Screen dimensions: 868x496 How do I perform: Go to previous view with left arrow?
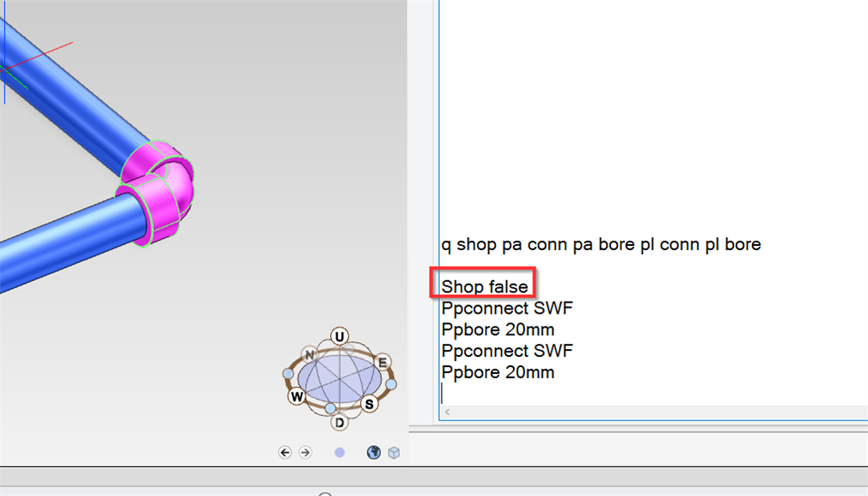pyautogui.click(x=285, y=453)
